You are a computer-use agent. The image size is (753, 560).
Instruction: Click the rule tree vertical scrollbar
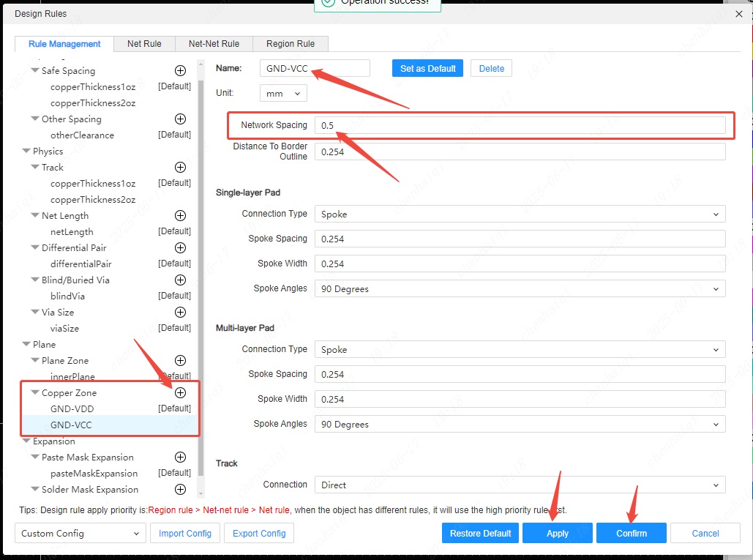[201, 256]
